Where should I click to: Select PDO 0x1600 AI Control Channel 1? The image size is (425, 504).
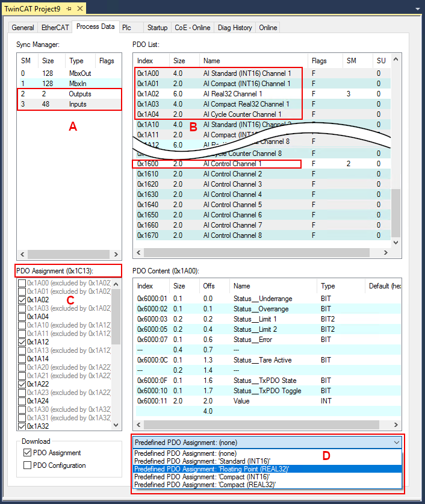coord(263,164)
